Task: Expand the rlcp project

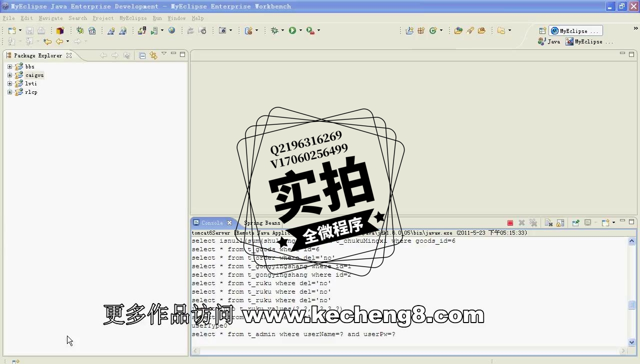Action: pyautogui.click(x=9, y=92)
